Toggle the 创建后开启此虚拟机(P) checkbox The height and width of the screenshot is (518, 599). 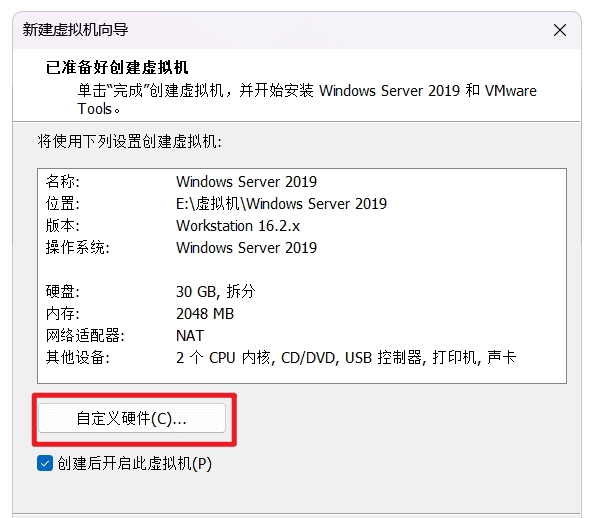[x=45, y=463]
